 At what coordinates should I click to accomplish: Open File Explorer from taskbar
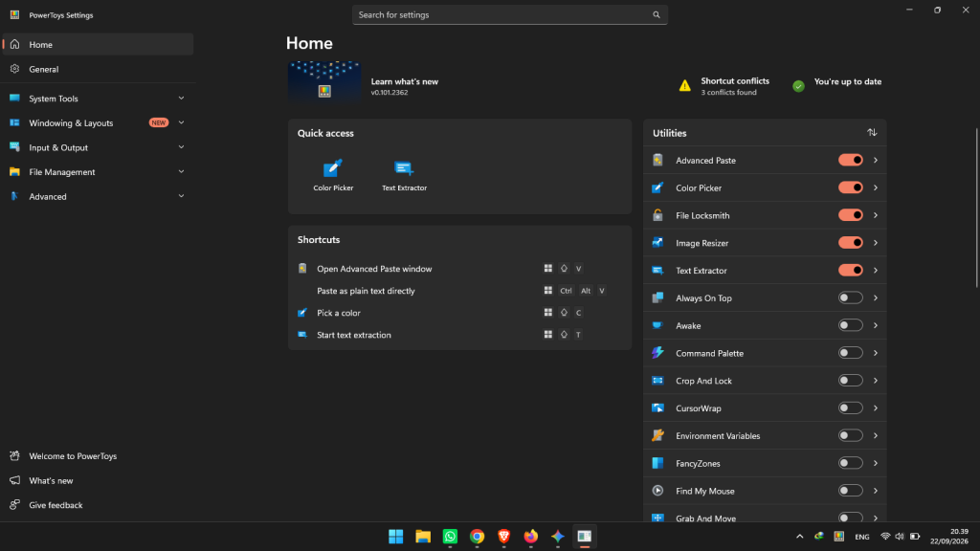click(423, 536)
